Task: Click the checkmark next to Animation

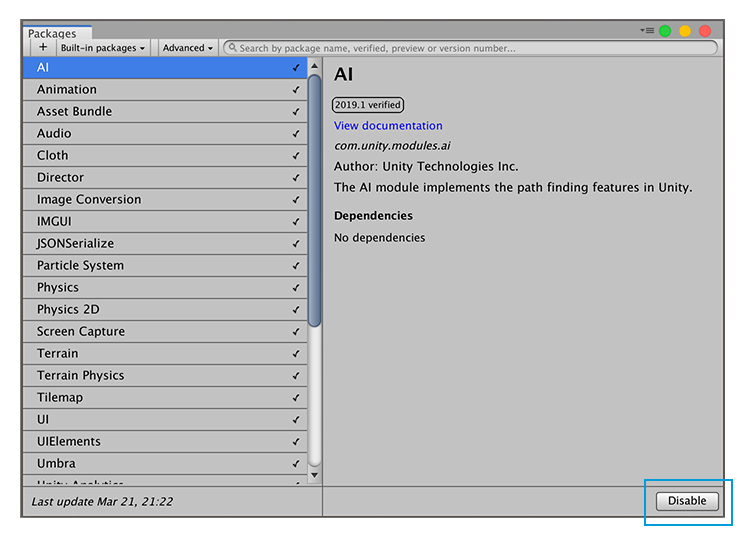Action: click(296, 90)
